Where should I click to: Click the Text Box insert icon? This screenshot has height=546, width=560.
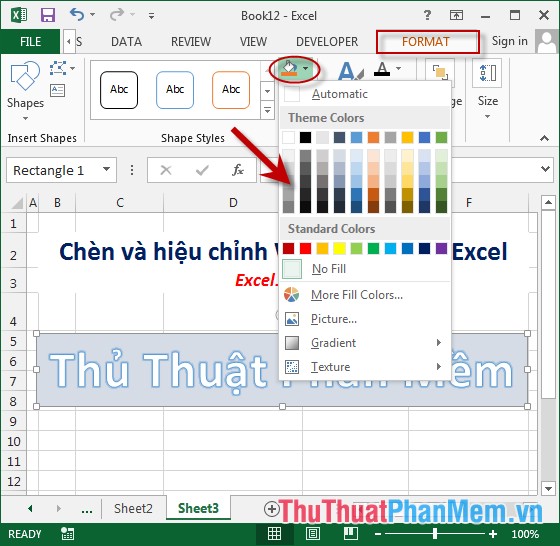[58, 90]
